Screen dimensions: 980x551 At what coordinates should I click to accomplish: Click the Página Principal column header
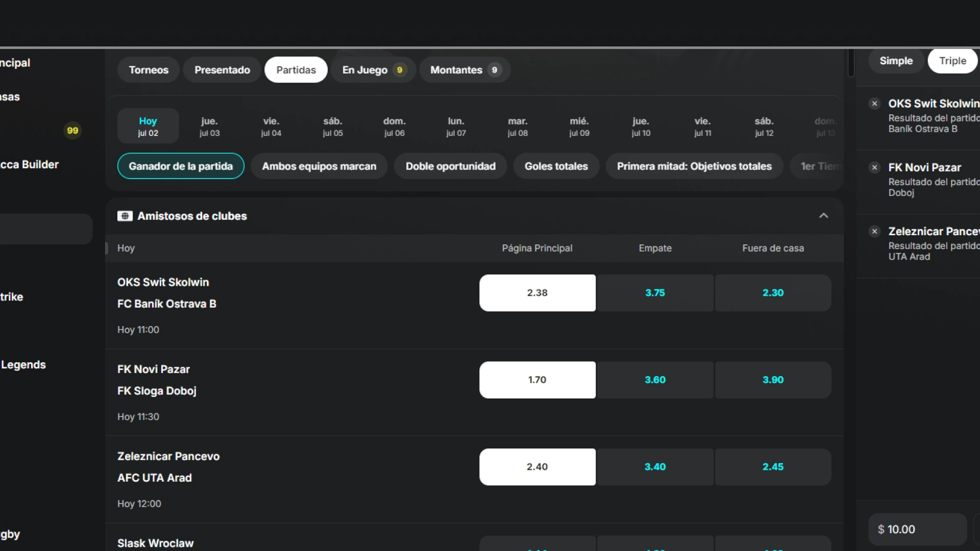(x=537, y=248)
